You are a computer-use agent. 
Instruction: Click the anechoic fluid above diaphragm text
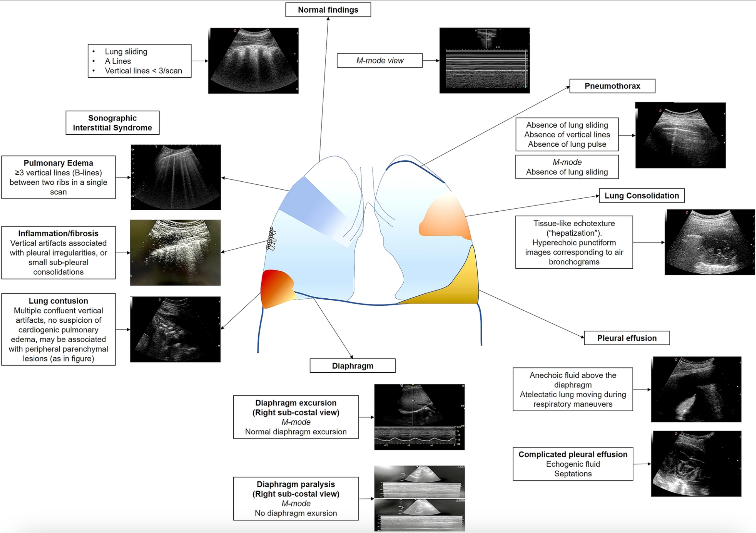click(572, 390)
